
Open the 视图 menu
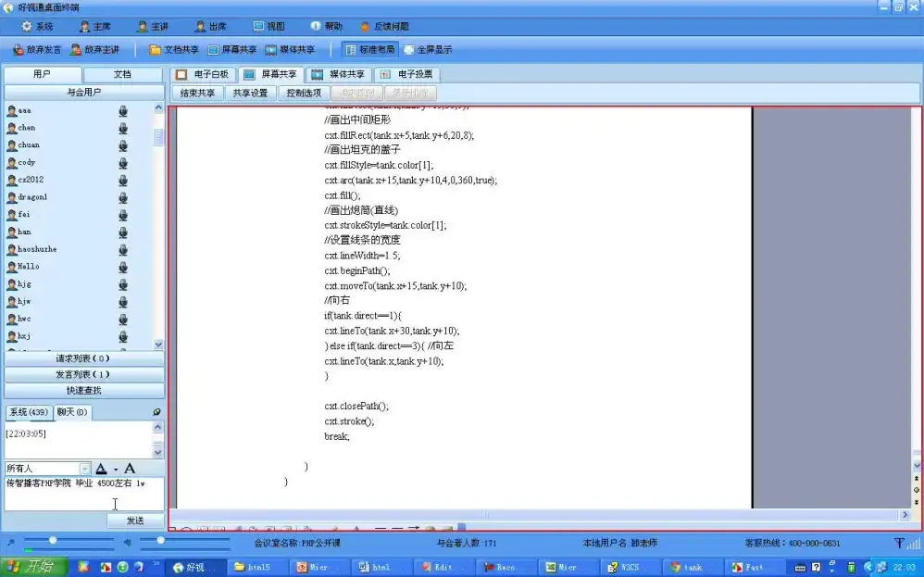(269, 26)
